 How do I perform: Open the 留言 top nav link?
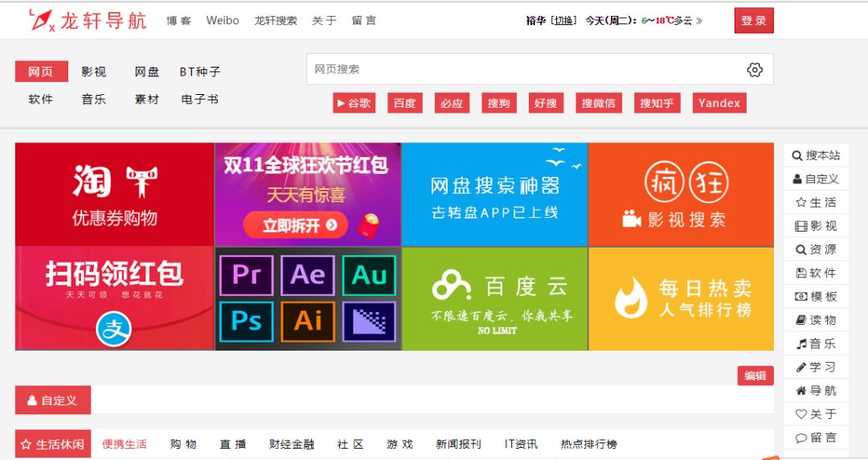(364, 20)
